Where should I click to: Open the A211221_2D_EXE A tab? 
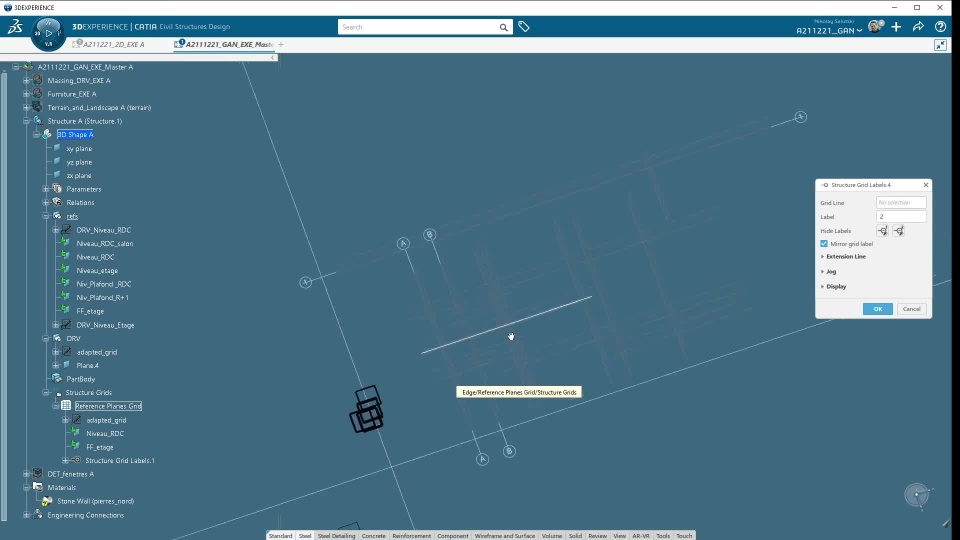[x=114, y=44]
